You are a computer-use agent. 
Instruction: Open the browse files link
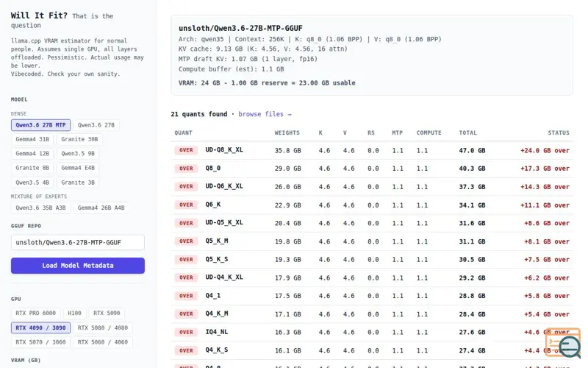click(265, 114)
